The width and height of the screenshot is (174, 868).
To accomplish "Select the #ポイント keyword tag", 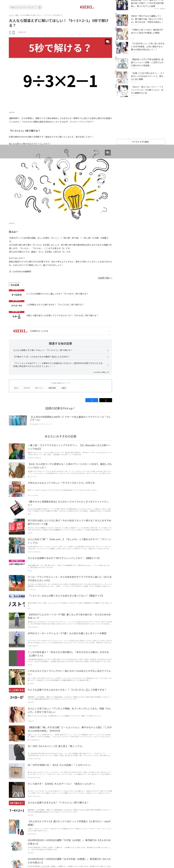I will 39,388.
